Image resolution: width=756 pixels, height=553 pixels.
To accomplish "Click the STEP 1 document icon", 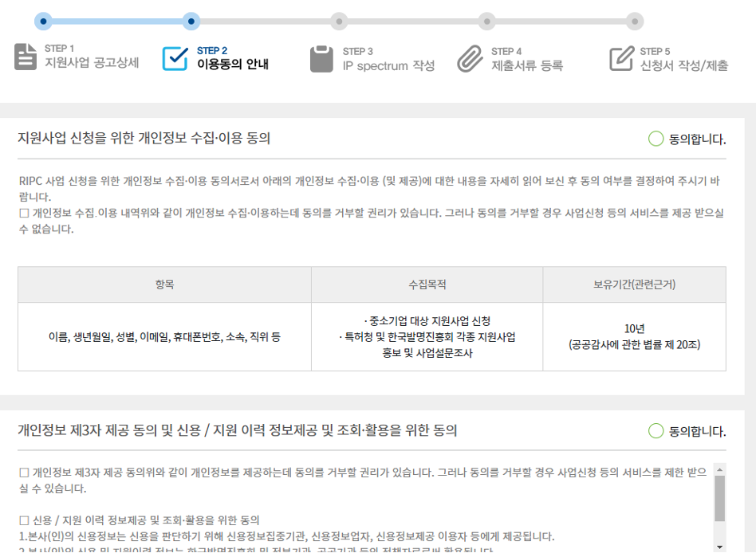I will click(x=26, y=57).
